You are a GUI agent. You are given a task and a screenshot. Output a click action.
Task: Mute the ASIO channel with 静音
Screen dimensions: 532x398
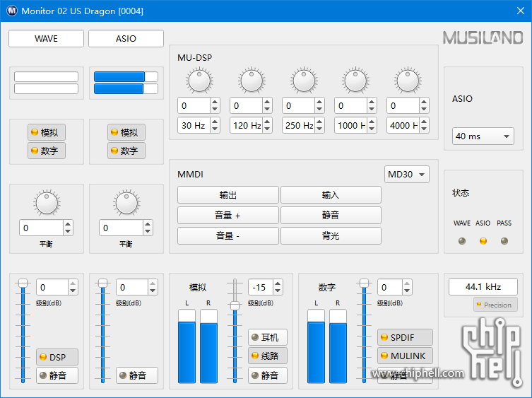coord(137,375)
